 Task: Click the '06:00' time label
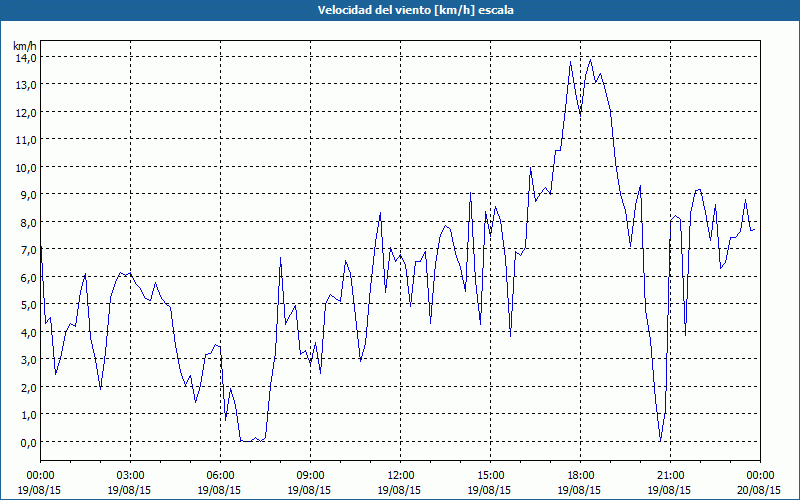click(x=220, y=476)
